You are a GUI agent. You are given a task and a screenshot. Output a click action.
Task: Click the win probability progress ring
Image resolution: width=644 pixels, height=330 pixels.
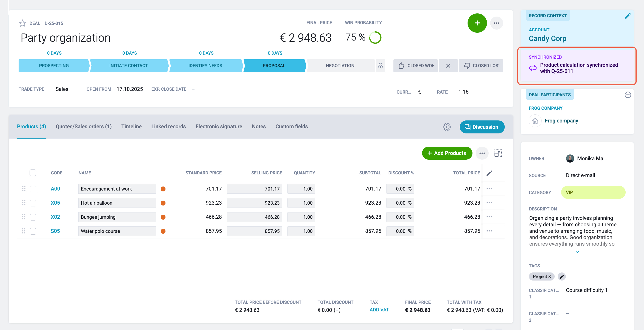click(375, 38)
